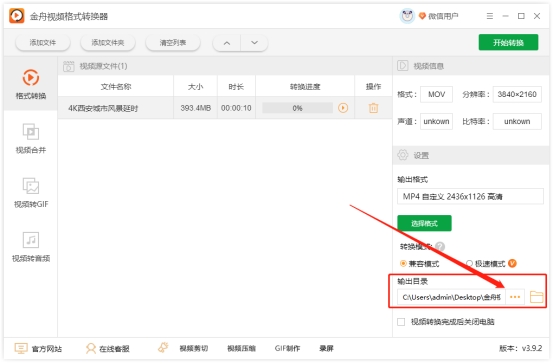Open the 视频压缩 tool link
The width and height of the screenshot is (553, 364).
click(x=241, y=348)
